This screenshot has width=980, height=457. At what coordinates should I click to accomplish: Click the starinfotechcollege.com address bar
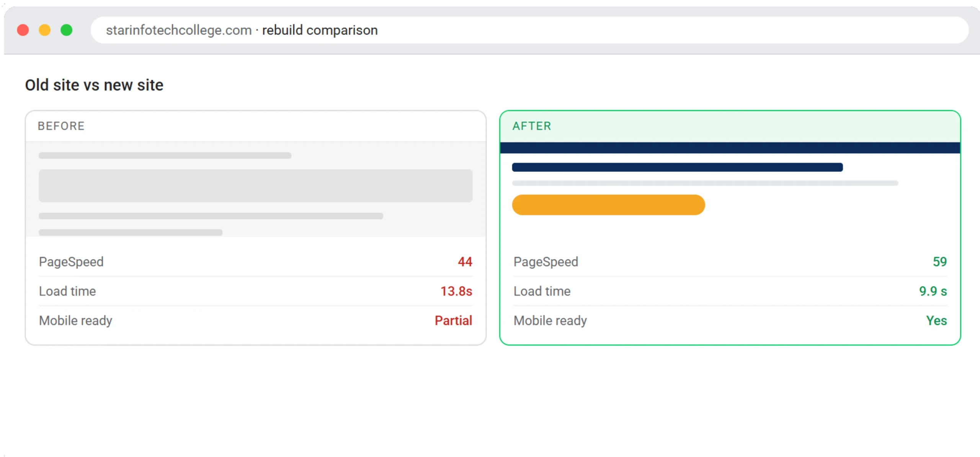tap(529, 30)
